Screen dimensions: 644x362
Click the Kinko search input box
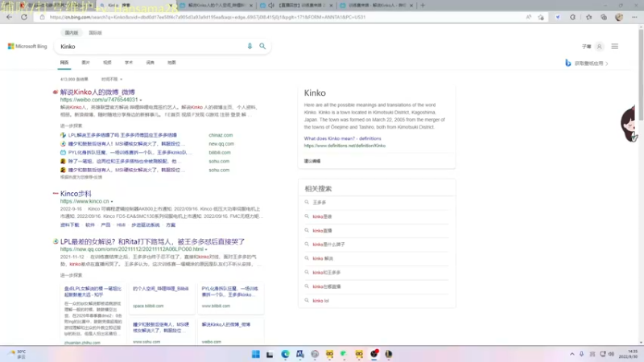click(x=151, y=47)
